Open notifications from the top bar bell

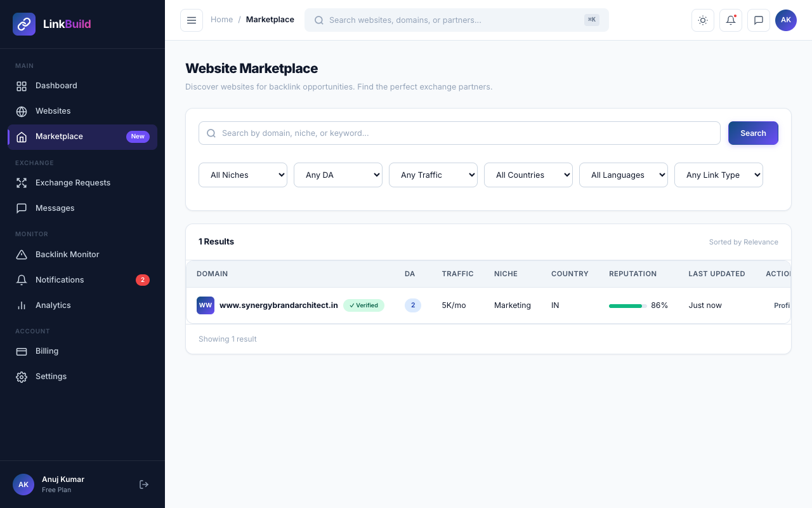tap(731, 20)
